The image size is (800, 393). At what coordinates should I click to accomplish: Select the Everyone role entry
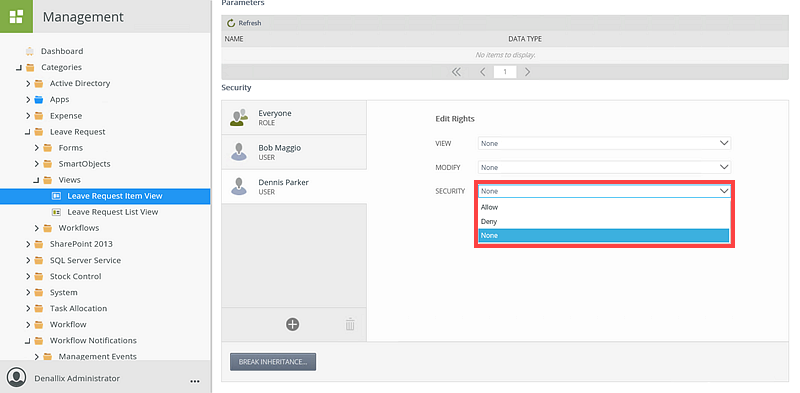(x=294, y=117)
